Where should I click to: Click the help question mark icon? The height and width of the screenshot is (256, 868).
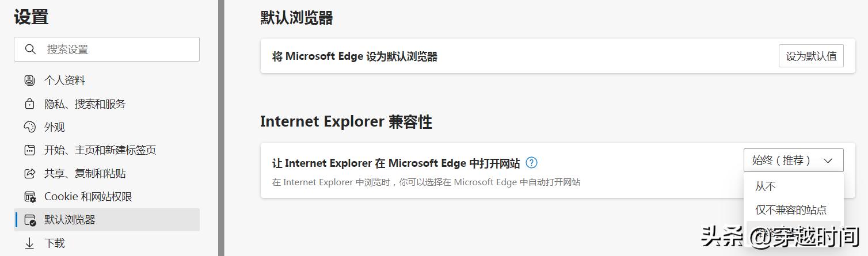pos(532,163)
